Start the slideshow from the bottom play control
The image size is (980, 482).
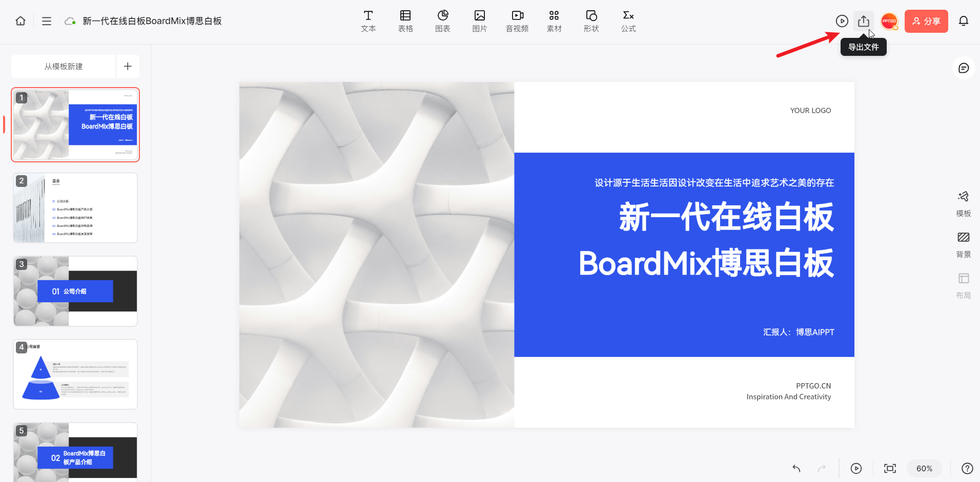[x=856, y=468]
